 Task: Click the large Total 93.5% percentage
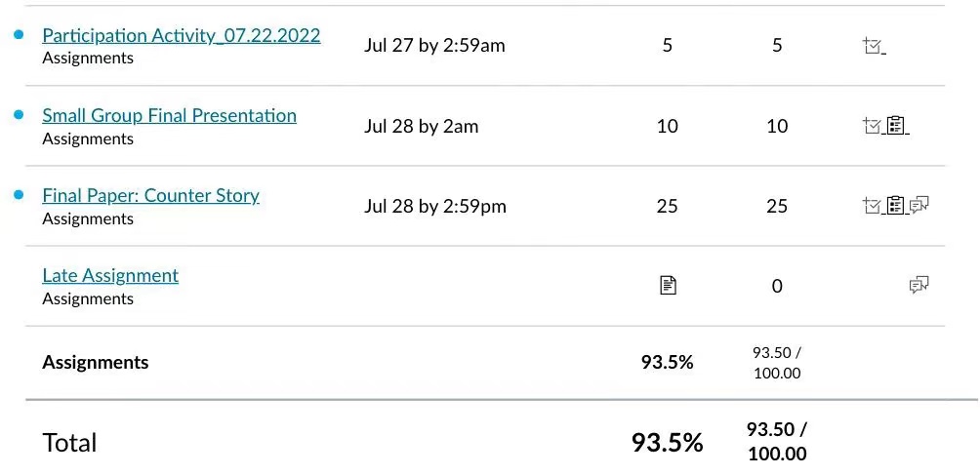pos(667,442)
